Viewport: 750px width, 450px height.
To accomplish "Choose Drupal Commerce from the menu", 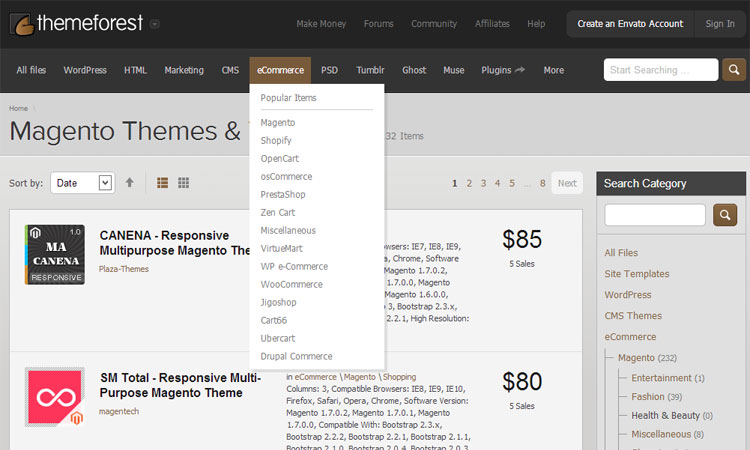I will [x=296, y=356].
